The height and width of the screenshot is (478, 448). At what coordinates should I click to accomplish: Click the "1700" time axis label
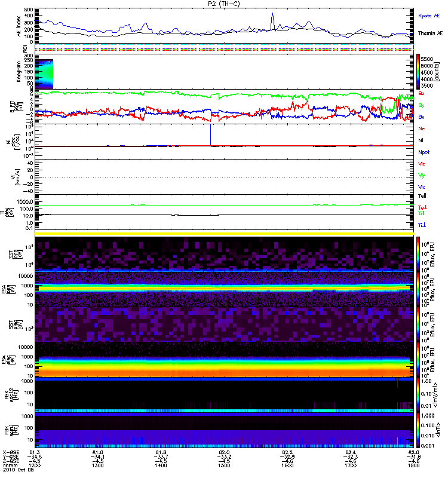pos(351,465)
